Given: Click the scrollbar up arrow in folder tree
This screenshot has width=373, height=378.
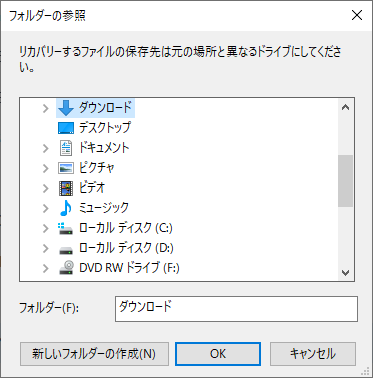Looking at the screenshot, I should tap(345, 107).
